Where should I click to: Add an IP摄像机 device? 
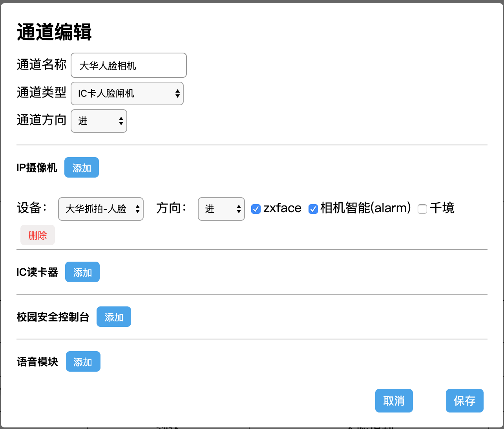point(82,168)
